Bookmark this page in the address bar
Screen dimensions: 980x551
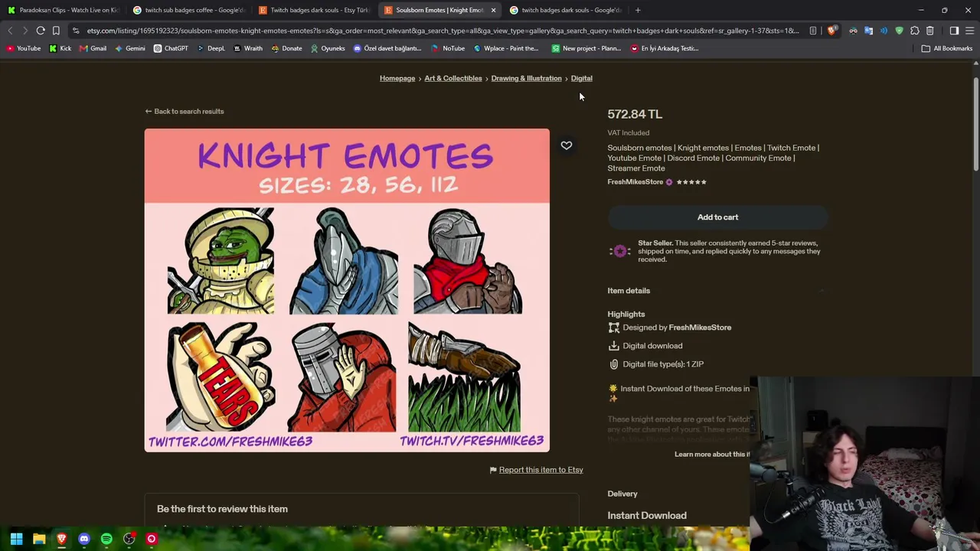56,31
